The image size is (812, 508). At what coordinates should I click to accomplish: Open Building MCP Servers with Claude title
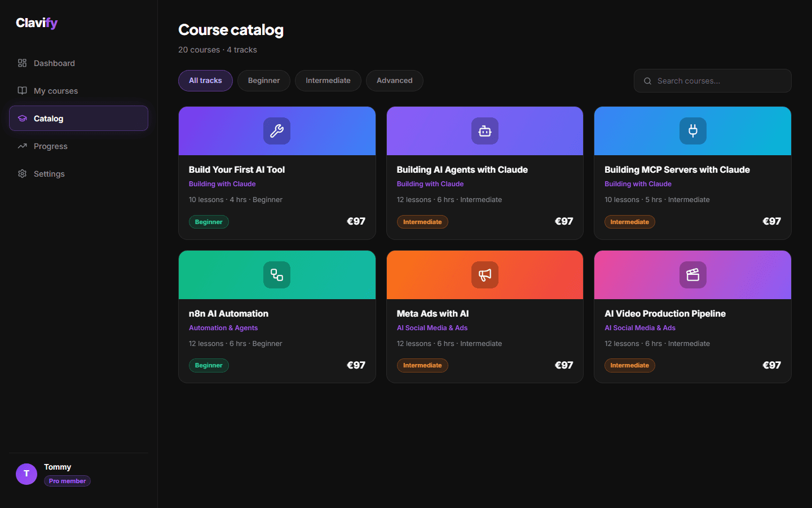click(677, 170)
